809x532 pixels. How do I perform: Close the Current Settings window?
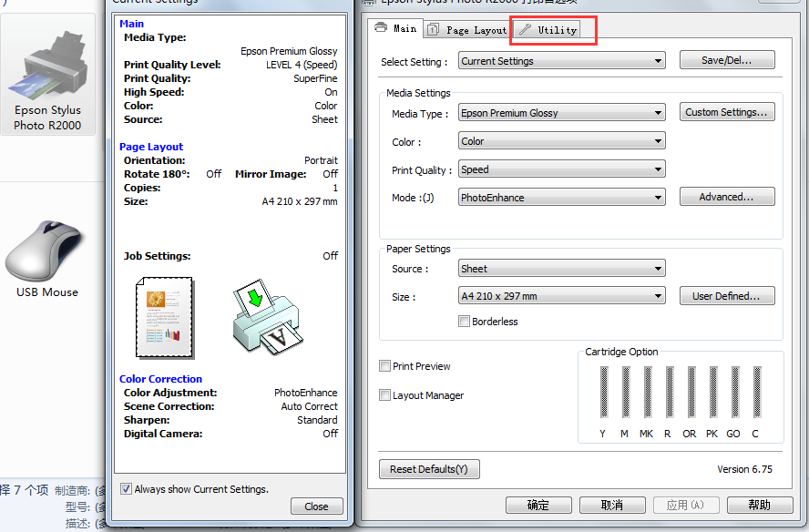pyautogui.click(x=316, y=506)
